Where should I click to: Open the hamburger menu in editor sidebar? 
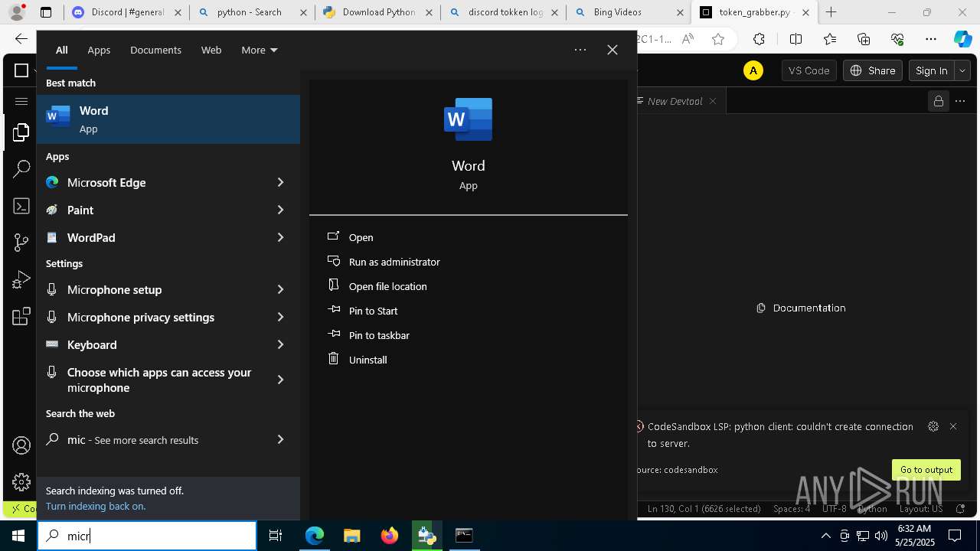[x=21, y=101]
